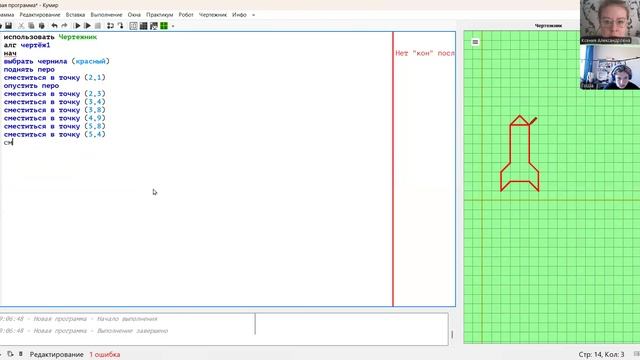Expand the menu bar overflow arrow

[253, 15]
